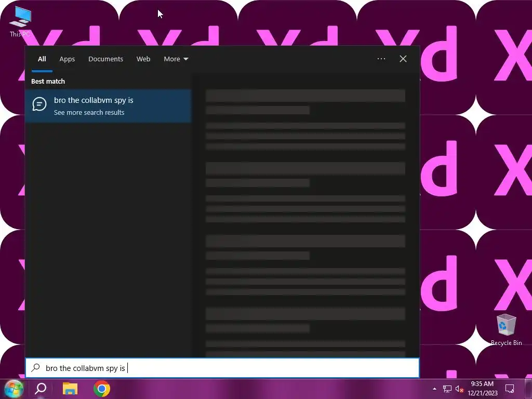
Task: Switch to the All search tab
Action: click(42, 59)
